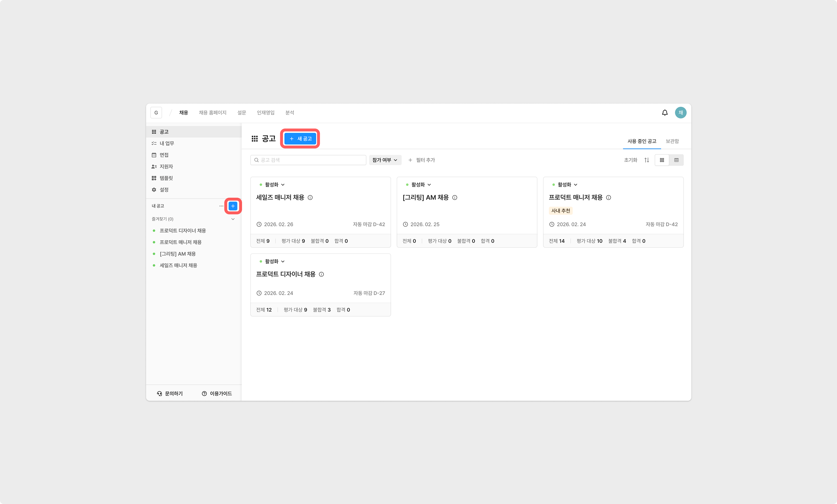Viewport: 837px width, 504px height.
Task: Collapse the 즐겨찾기 section chevron
Action: point(233,219)
